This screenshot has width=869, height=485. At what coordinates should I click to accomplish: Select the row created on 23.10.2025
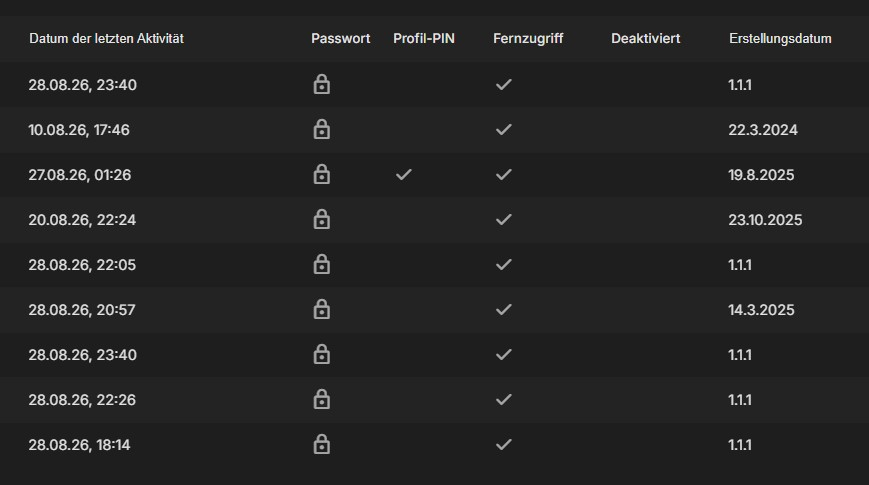pyautogui.click(x=434, y=219)
